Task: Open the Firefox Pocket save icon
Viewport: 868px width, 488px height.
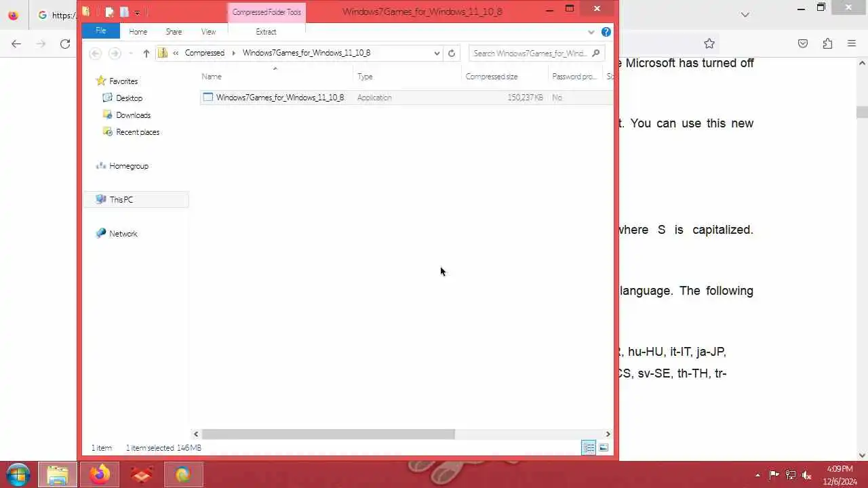Action: click(x=803, y=43)
